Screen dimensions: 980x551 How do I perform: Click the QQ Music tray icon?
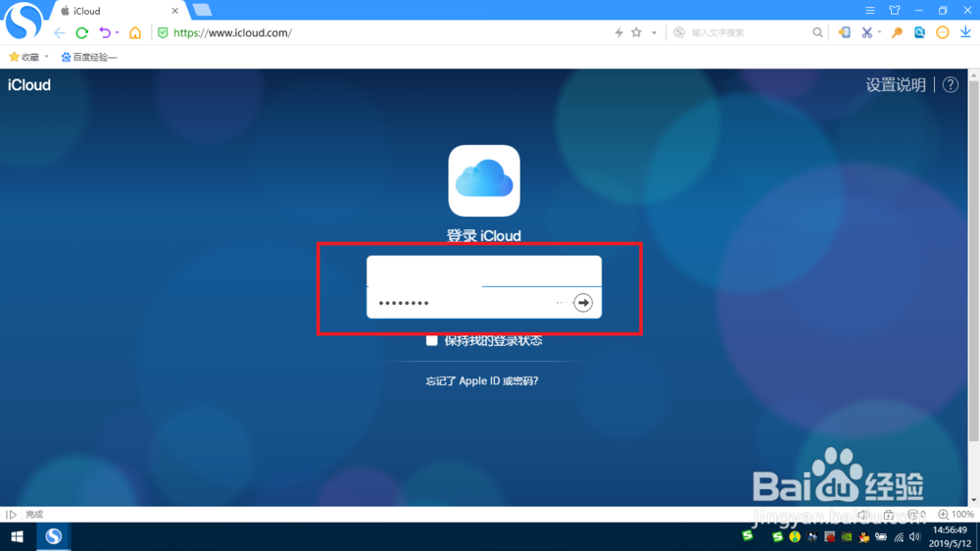[795, 536]
